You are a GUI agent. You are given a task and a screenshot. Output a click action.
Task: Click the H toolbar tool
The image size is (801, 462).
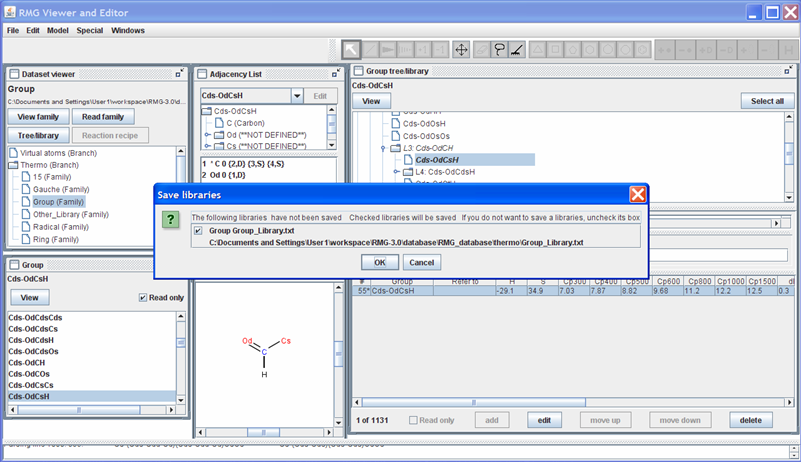coord(788,50)
